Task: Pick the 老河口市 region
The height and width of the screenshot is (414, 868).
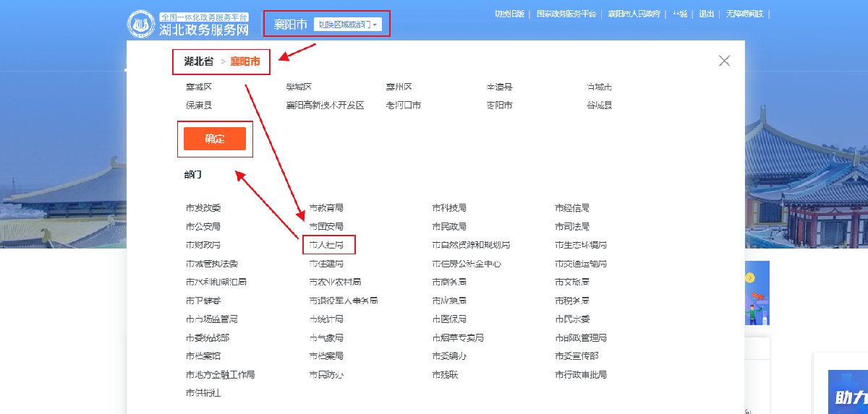Action: point(403,105)
